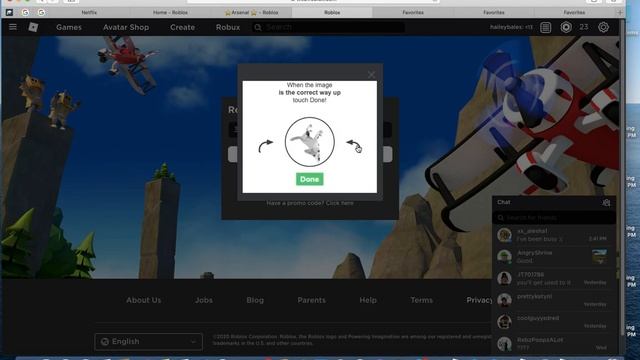Click the Robux balance 23
640x360 pixels.
click(x=584, y=27)
